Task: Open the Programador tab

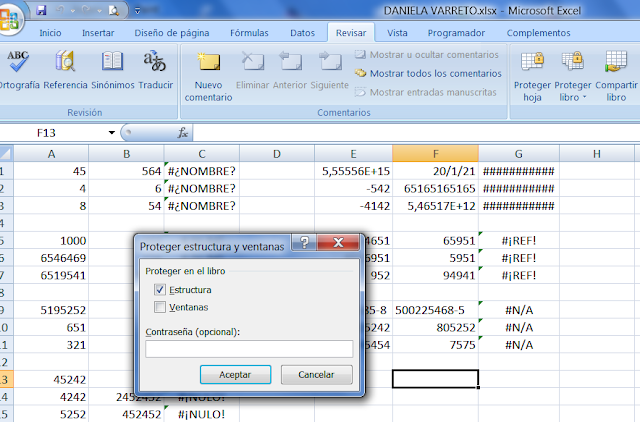Action: tap(456, 33)
